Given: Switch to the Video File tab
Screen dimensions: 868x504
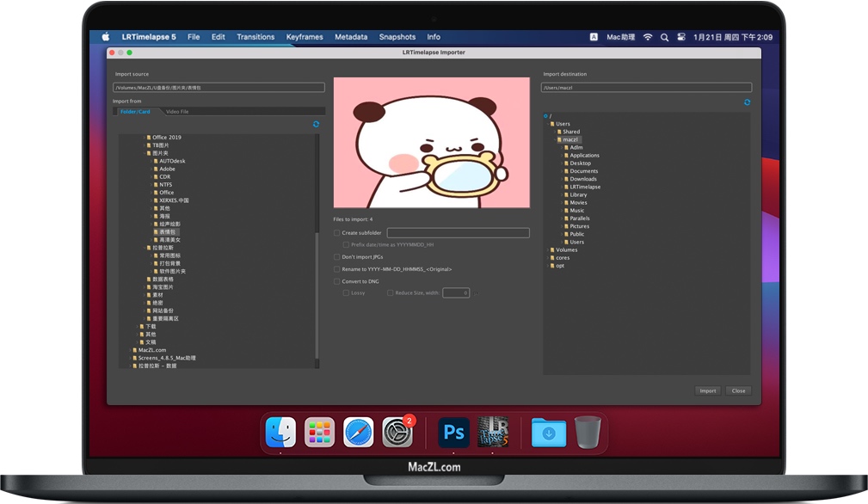Looking at the screenshot, I should (177, 112).
